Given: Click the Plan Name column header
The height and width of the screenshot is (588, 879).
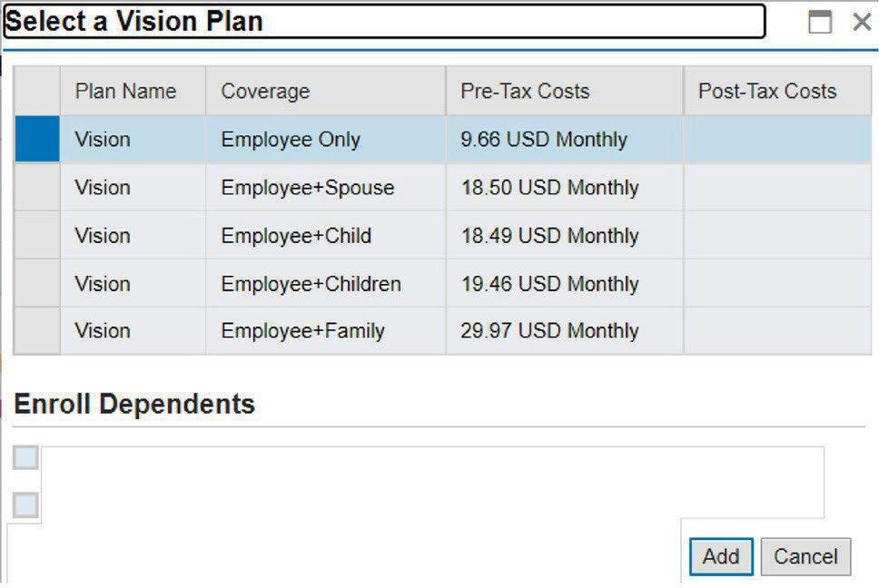Looking at the screenshot, I should (125, 91).
